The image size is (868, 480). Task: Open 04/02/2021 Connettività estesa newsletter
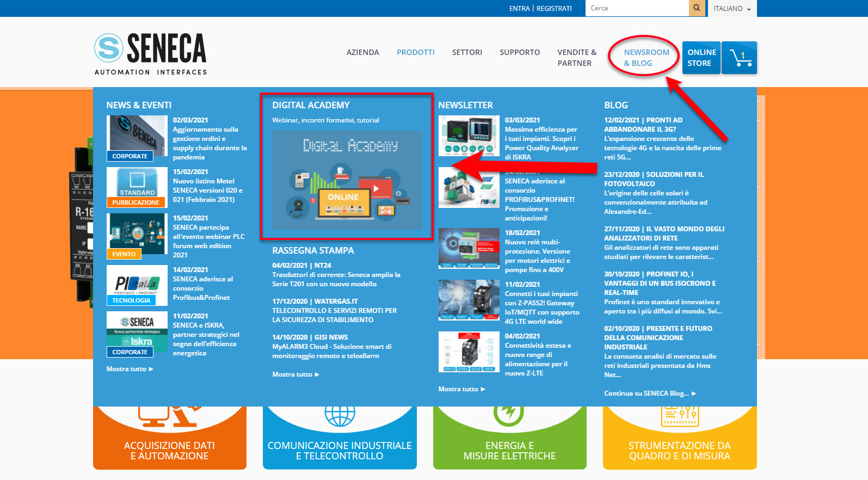coord(538,354)
